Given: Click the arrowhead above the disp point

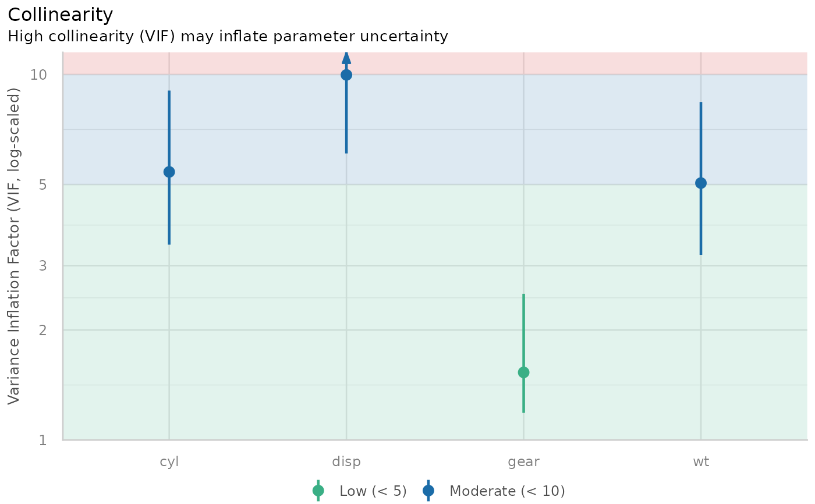Looking at the screenshot, I should 346,57.
